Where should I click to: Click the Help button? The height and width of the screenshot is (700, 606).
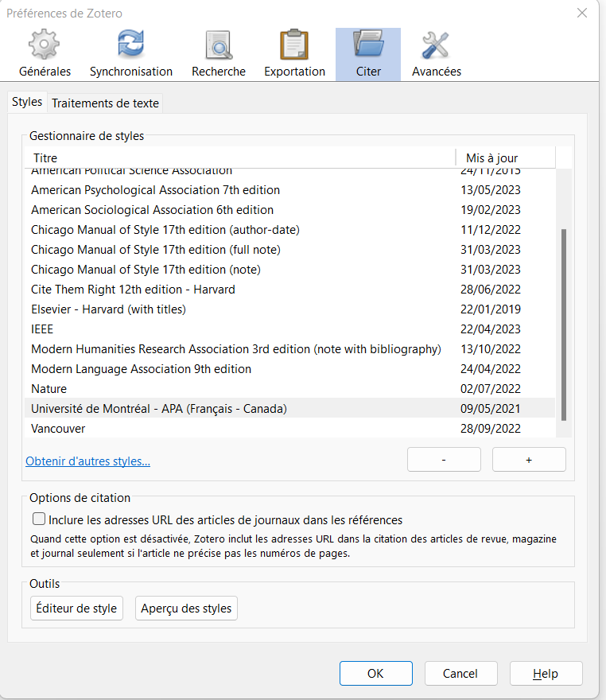pyautogui.click(x=546, y=673)
